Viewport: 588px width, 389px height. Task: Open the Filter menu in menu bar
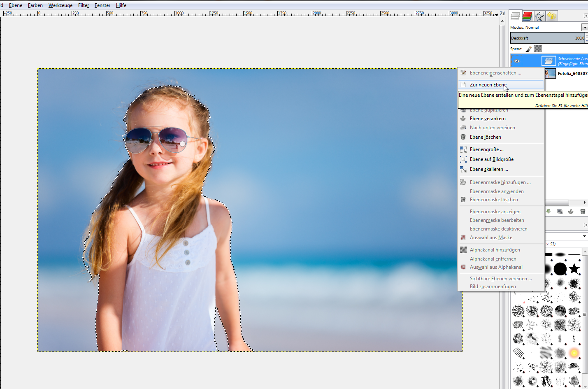tap(84, 5)
